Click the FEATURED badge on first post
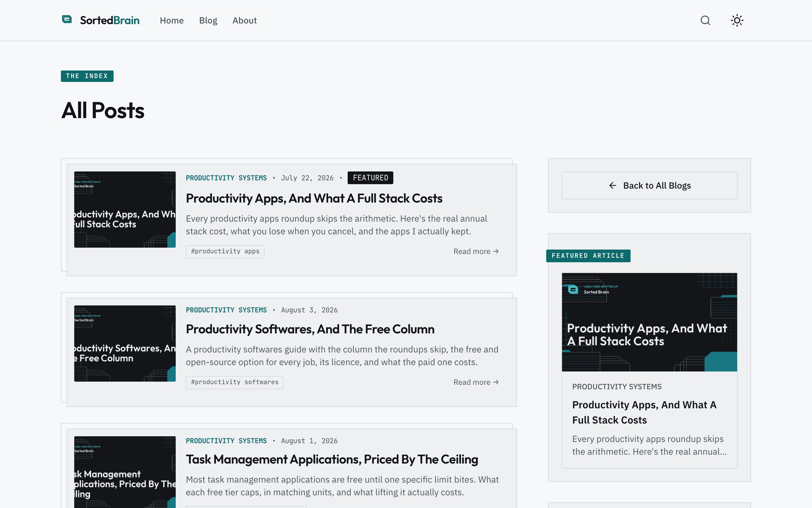Screen dimensions: 812x508 pyautogui.click(x=370, y=178)
